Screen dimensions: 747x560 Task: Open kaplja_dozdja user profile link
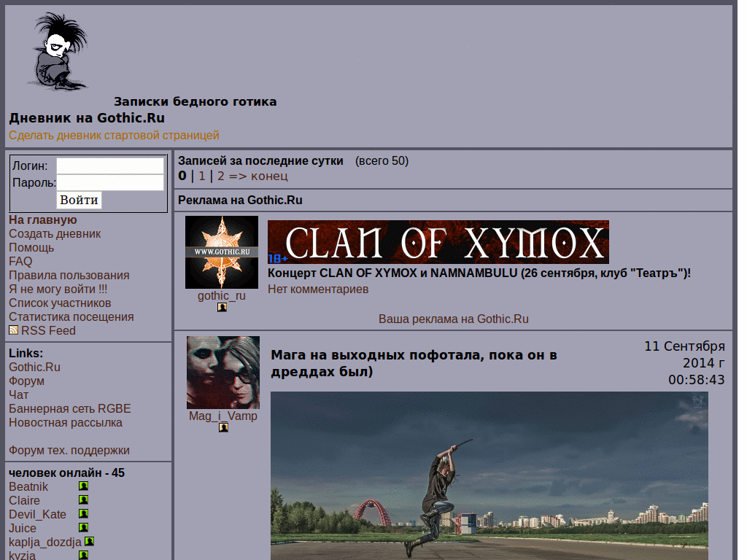point(45,542)
